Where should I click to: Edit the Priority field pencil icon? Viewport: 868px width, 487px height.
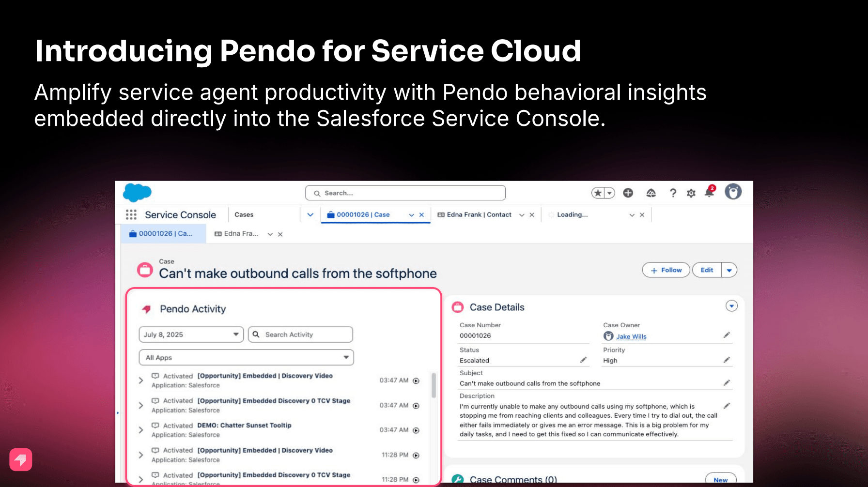click(x=727, y=360)
